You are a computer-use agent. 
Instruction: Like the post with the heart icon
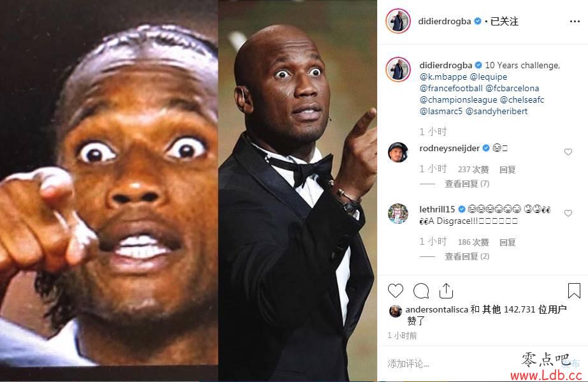395,291
